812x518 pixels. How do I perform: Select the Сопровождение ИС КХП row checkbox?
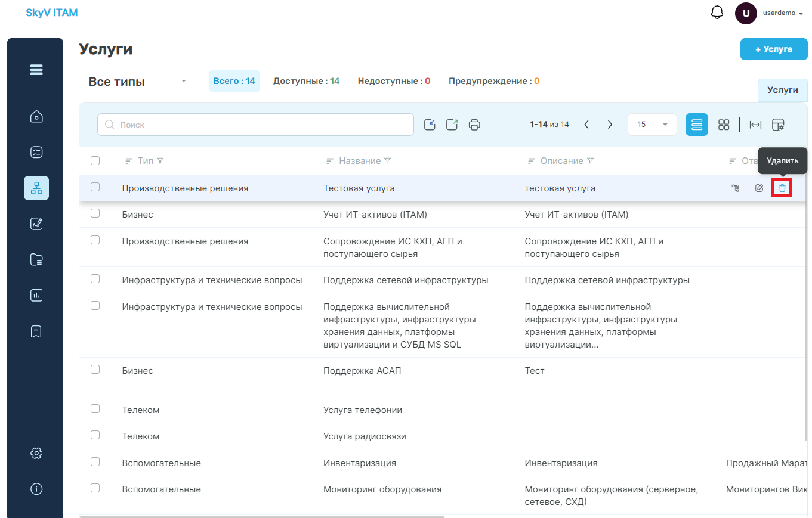click(95, 240)
